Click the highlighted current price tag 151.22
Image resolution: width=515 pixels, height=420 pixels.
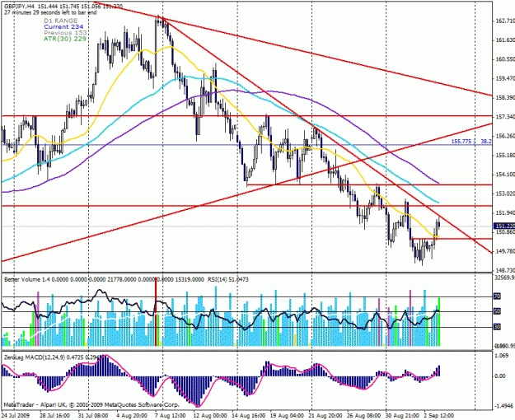[x=504, y=226]
